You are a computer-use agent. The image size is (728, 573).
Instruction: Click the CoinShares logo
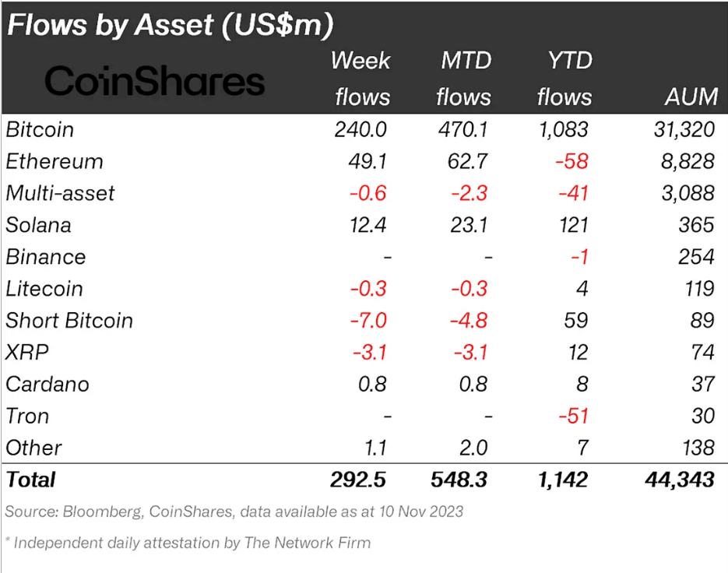[x=155, y=81]
